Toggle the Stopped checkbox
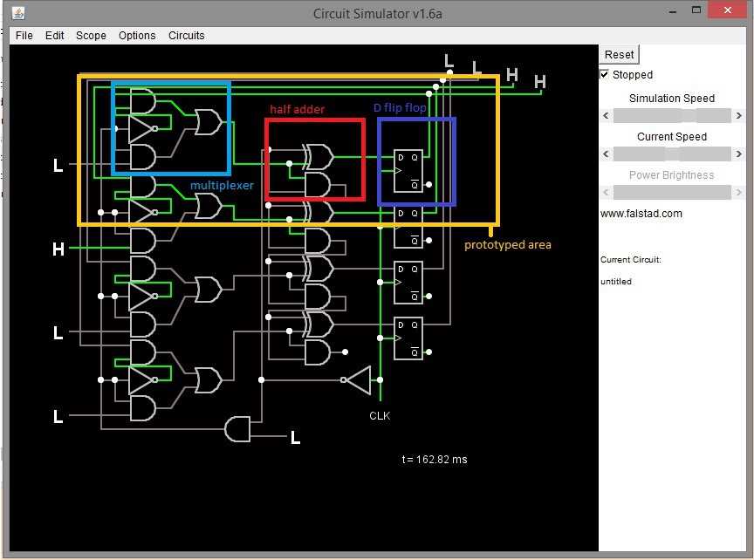Viewport: 754px width, 560px height. (x=605, y=74)
